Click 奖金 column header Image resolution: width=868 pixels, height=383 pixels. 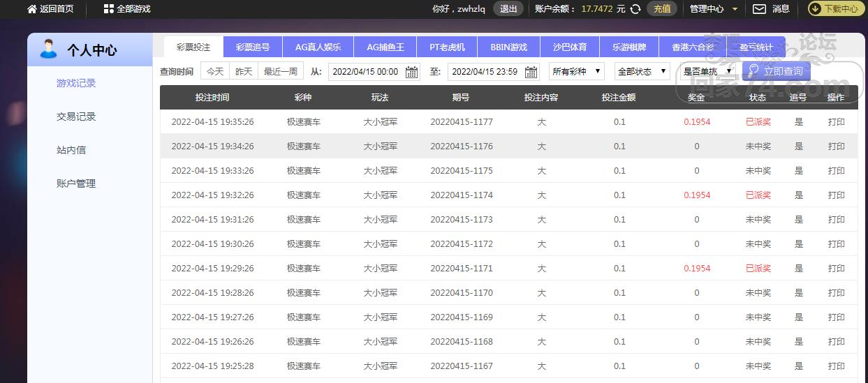click(696, 98)
